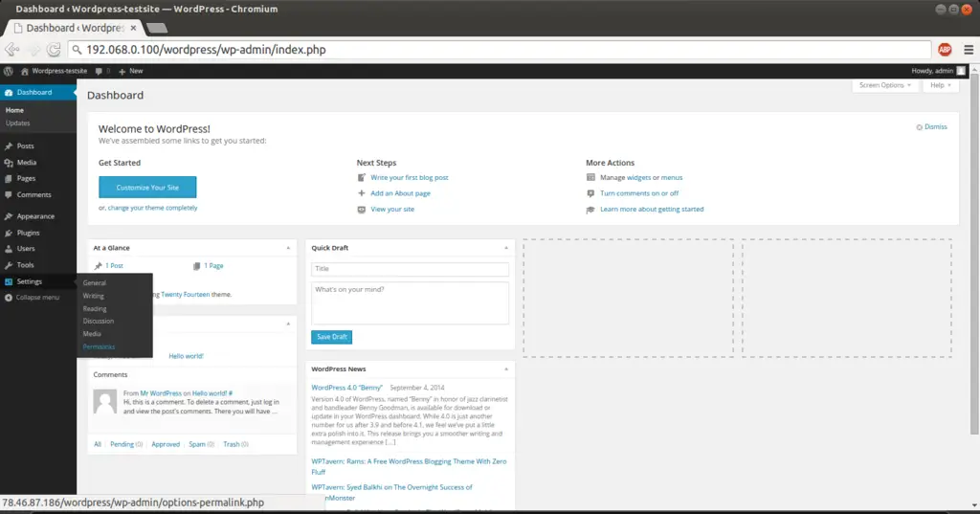Viewport: 980px width, 514px height.
Task: Open a new browser tab
Action: pos(156,28)
